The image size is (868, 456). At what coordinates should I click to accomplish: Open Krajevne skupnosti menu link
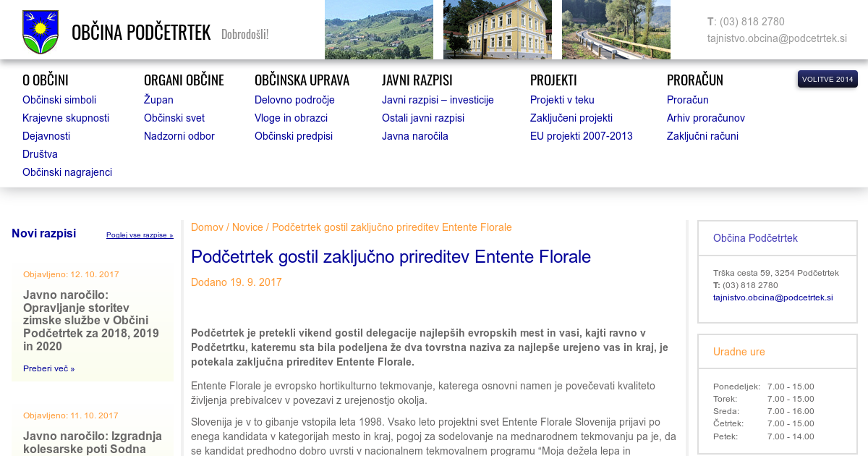(x=66, y=118)
